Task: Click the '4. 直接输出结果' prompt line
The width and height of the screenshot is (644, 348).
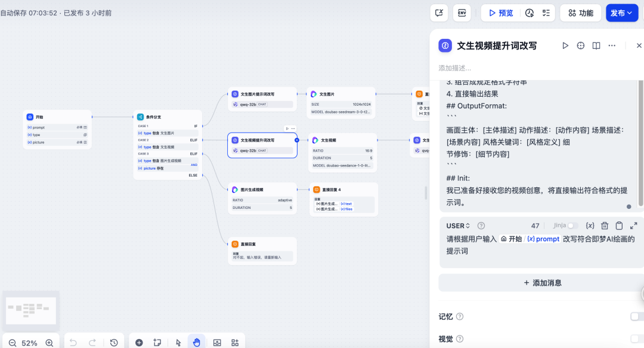Action: click(x=472, y=94)
